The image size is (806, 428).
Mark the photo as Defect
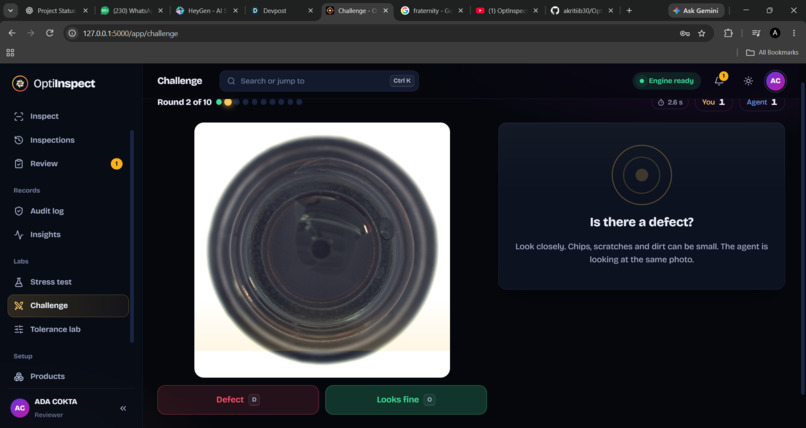[x=238, y=400]
